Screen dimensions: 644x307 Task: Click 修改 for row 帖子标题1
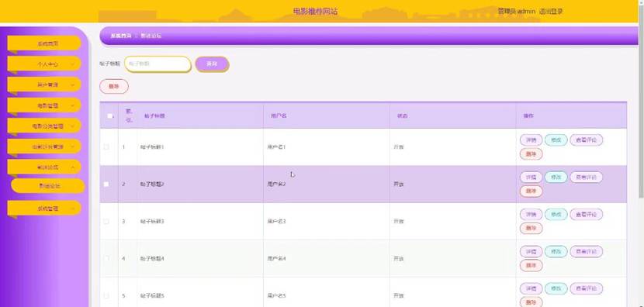[x=556, y=140]
